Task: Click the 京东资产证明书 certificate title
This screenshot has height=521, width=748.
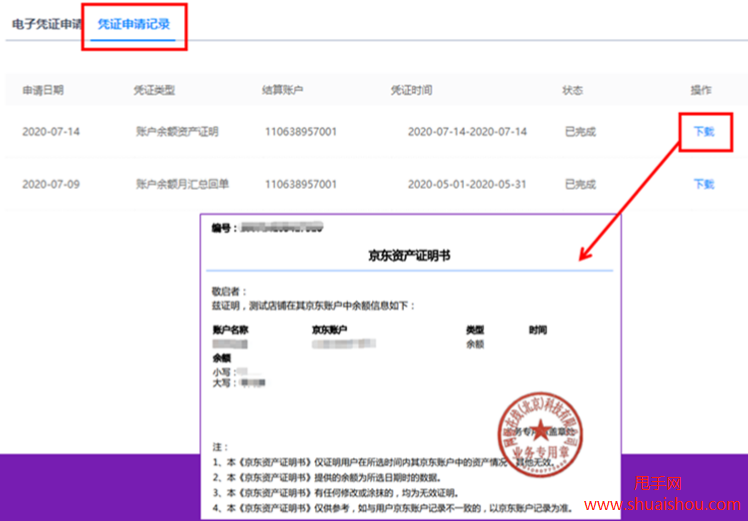Action: (409, 256)
